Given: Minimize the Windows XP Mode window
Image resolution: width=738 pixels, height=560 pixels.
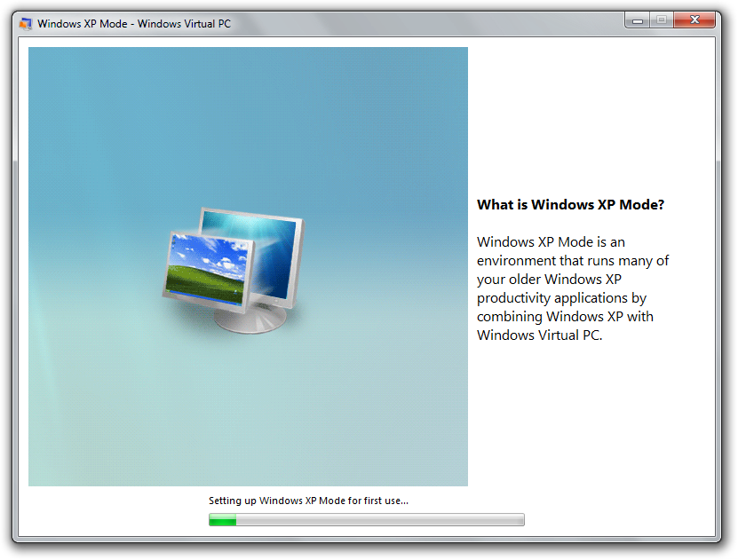Looking at the screenshot, I should tap(638, 20).
